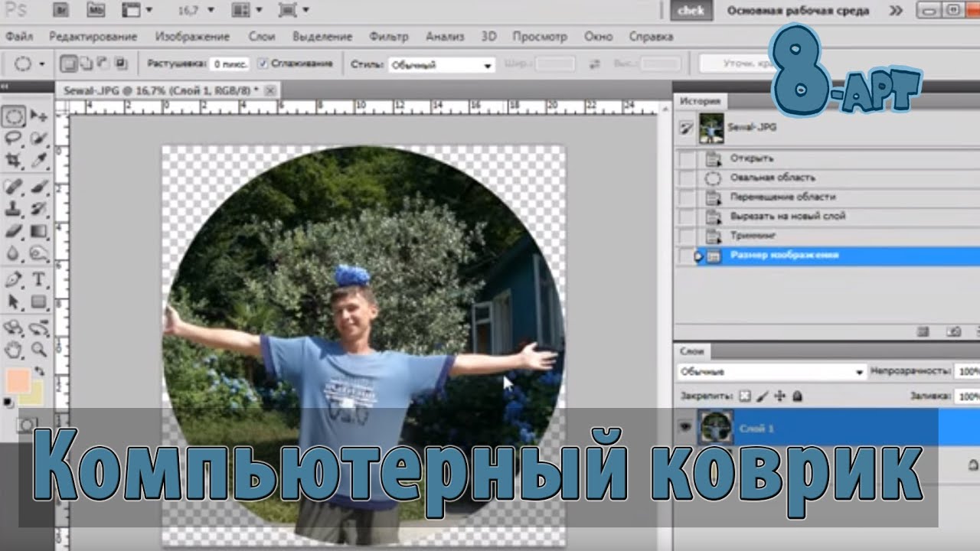
Task: Select the Zoom tool
Action: point(39,350)
